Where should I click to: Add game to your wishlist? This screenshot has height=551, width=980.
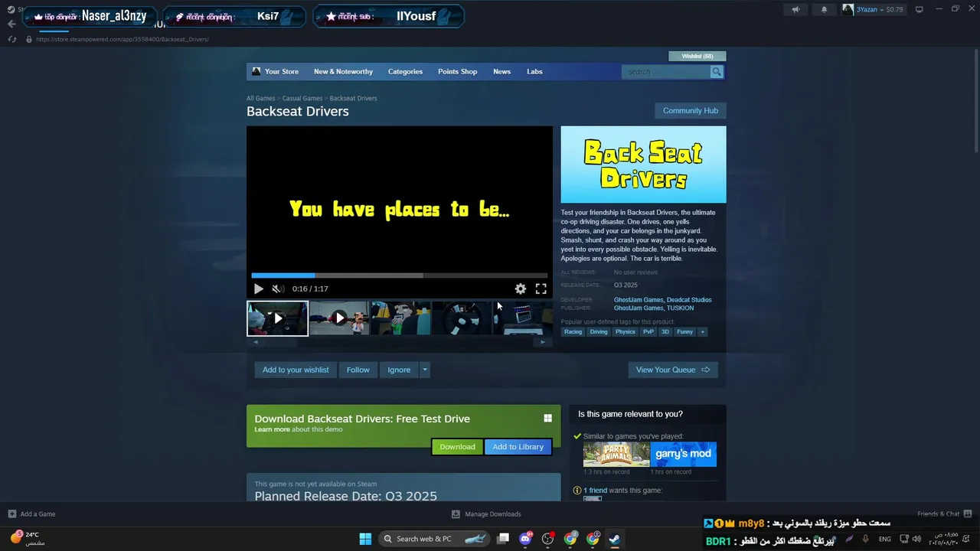[296, 370]
